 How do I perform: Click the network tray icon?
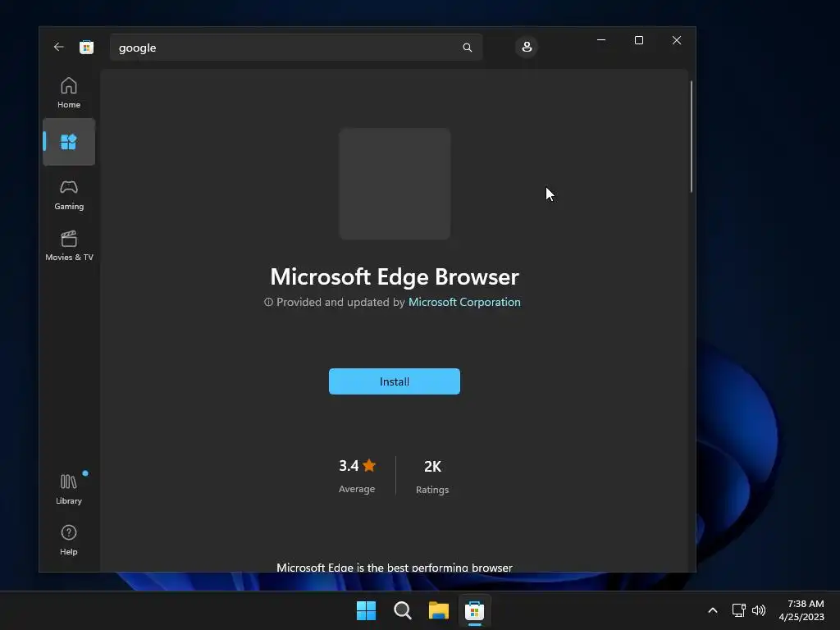[x=739, y=610]
